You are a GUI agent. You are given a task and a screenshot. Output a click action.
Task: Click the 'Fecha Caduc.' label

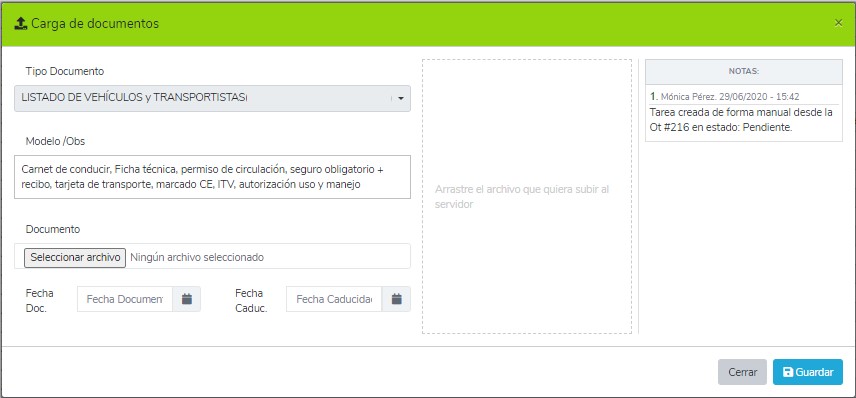click(251, 300)
